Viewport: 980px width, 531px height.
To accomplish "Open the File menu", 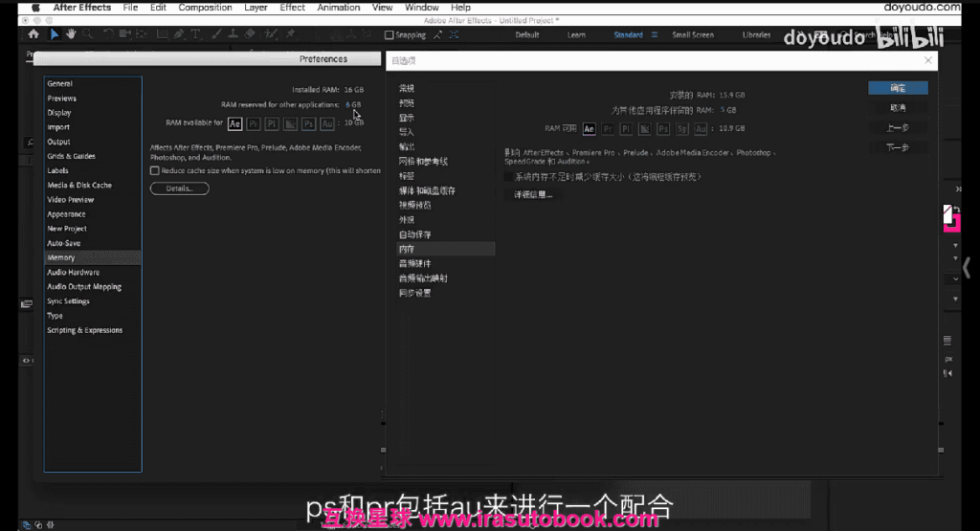I will click(x=130, y=8).
